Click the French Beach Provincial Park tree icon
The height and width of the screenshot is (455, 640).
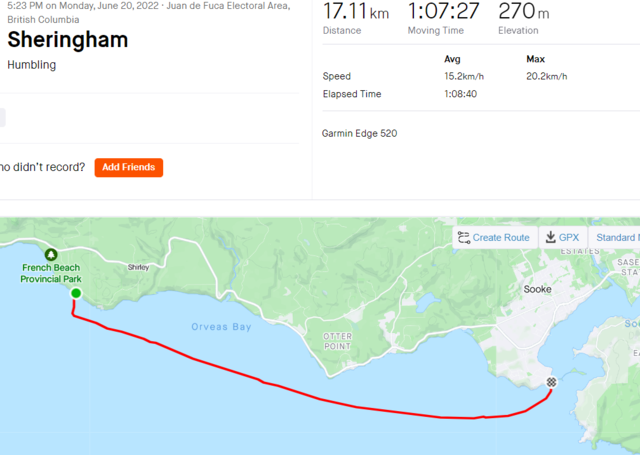tap(52, 255)
